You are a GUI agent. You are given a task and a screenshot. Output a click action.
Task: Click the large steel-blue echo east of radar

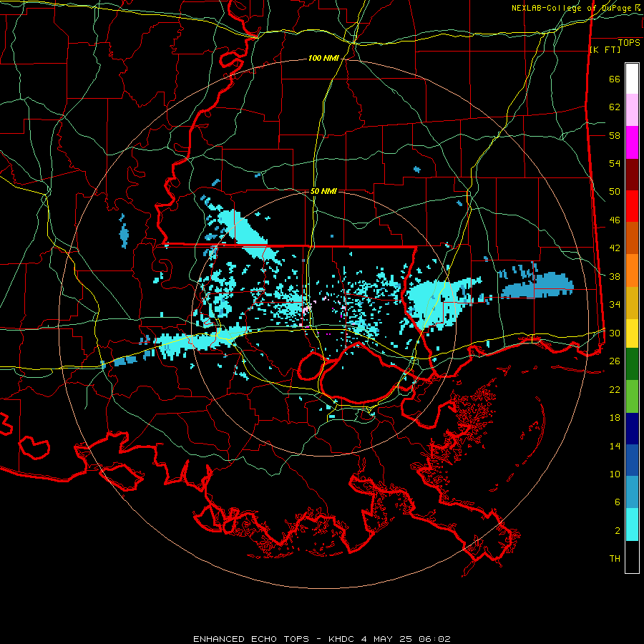(538, 284)
